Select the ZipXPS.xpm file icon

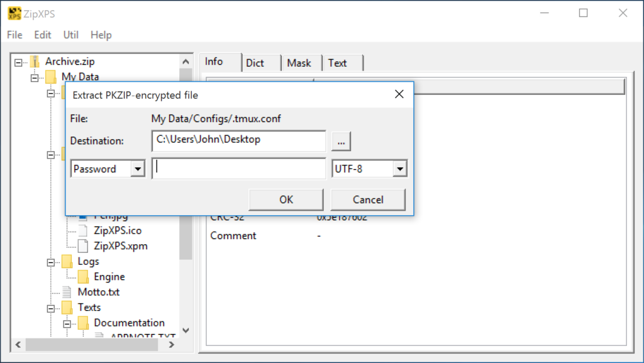click(x=82, y=245)
